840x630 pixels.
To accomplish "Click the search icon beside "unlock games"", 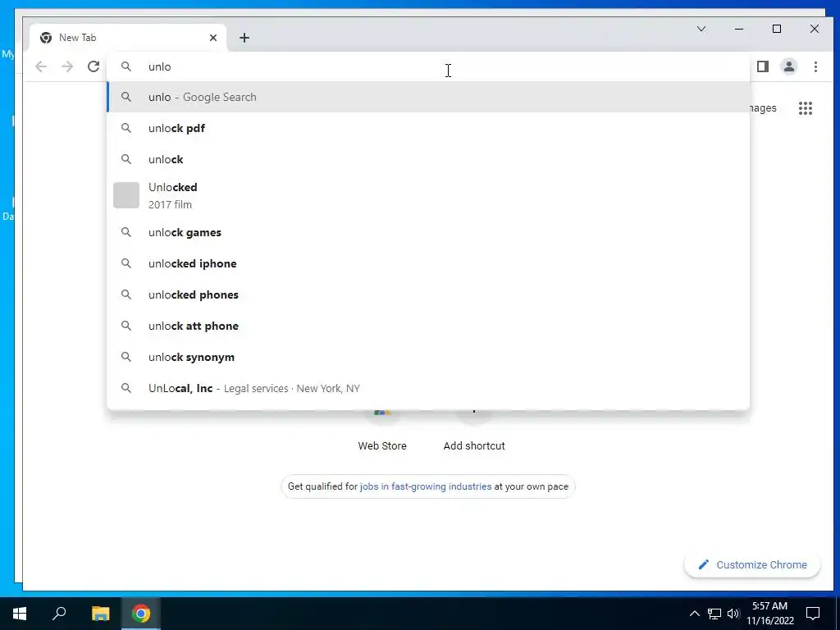I will [126, 232].
